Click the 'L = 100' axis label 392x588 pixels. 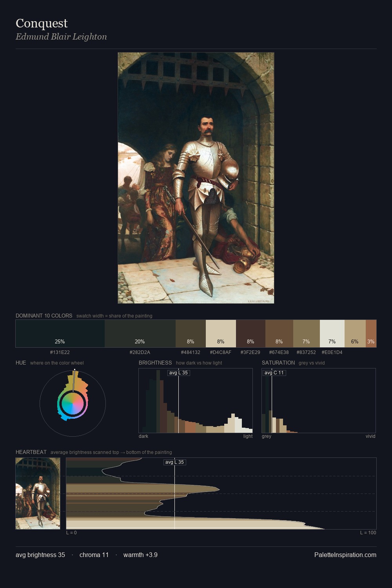(368, 533)
